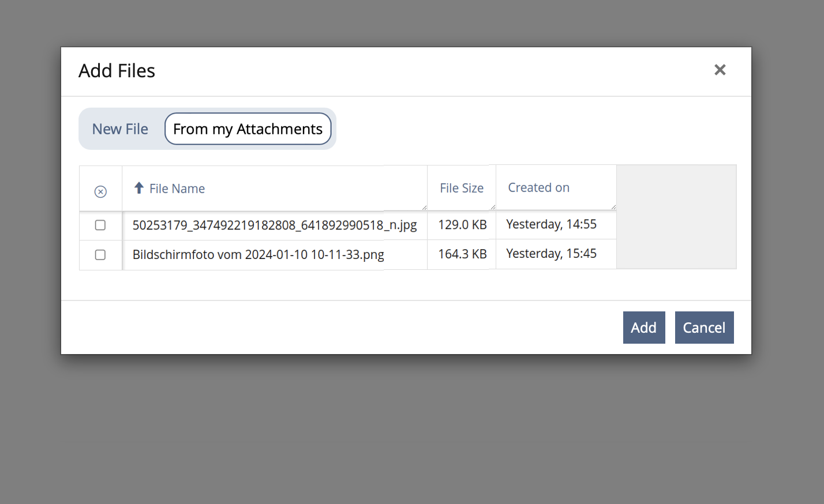This screenshot has width=824, height=504.
Task: Select the Bildschirmfoto vom 2024-01-10 png file name
Action: (258, 255)
